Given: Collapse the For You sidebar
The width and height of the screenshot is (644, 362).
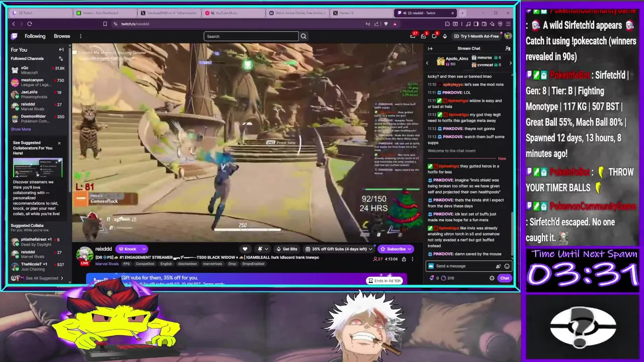Looking at the screenshot, I should 61,50.
